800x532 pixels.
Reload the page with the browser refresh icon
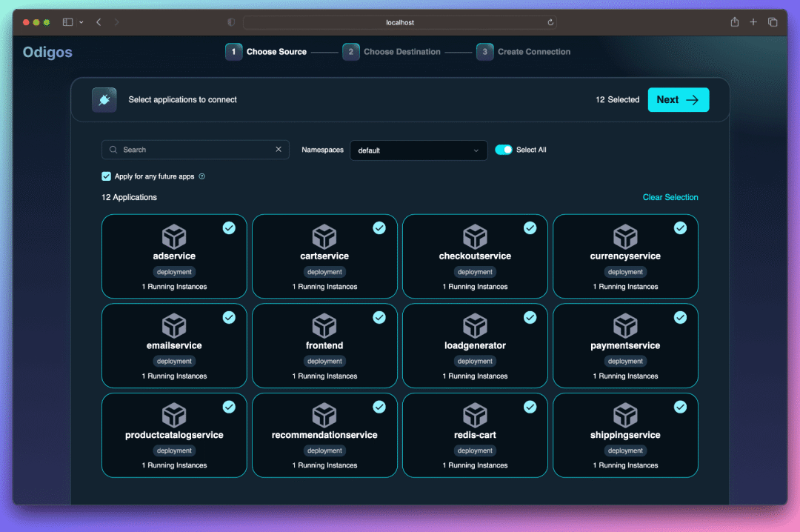click(x=550, y=22)
